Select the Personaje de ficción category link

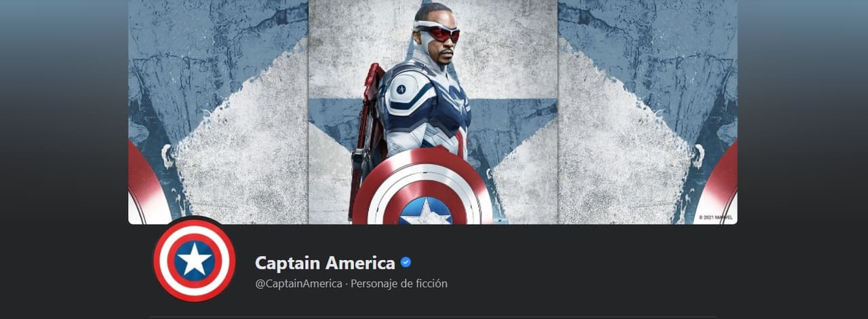(x=399, y=284)
